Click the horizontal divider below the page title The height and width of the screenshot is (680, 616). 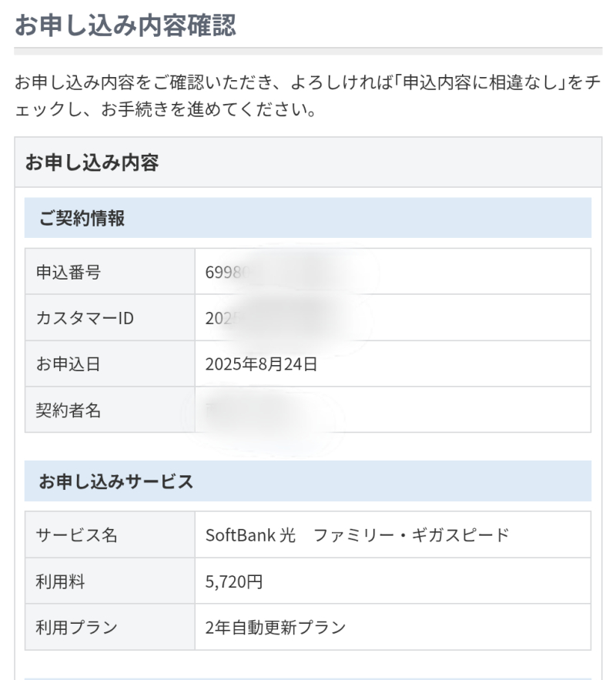pos(307,51)
